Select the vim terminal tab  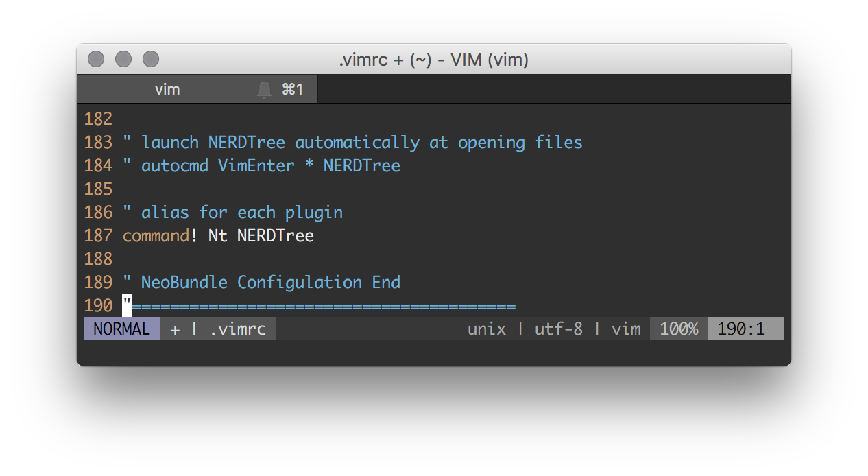click(x=167, y=90)
